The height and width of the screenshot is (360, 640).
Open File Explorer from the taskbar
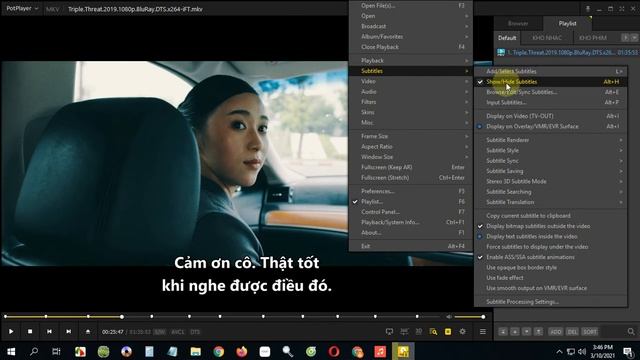click(x=196, y=351)
